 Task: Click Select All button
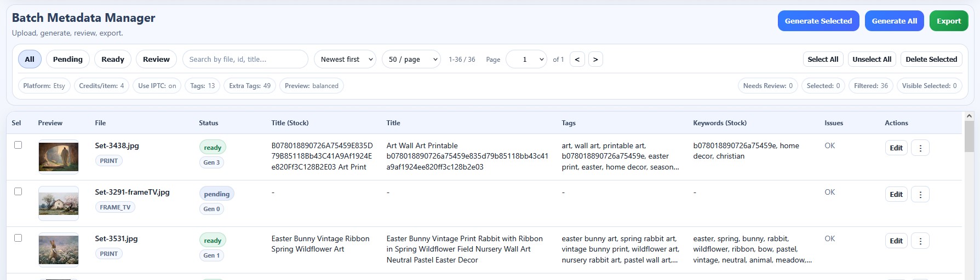pyautogui.click(x=823, y=59)
